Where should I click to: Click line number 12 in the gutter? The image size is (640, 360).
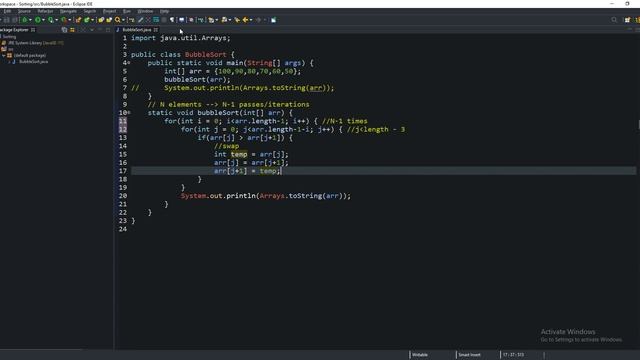(123, 129)
